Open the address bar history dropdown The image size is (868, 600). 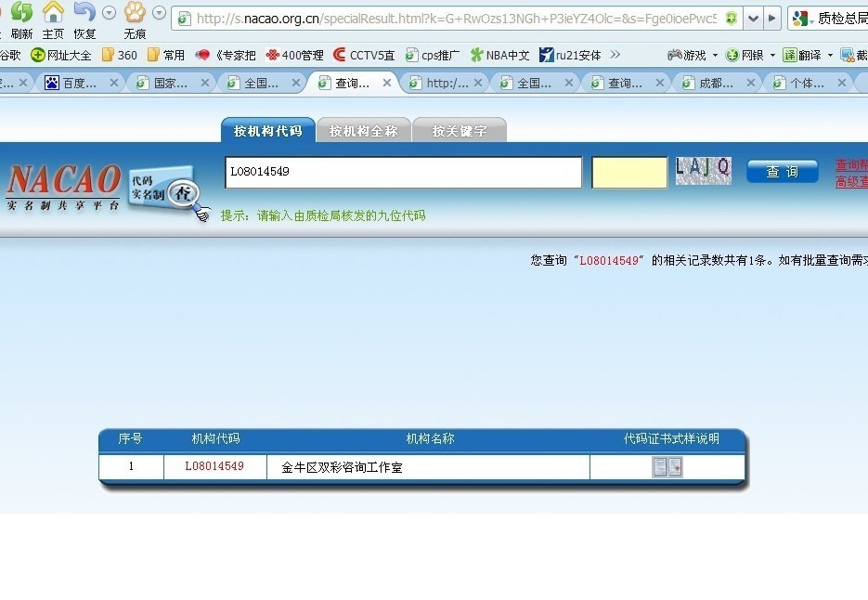753,19
